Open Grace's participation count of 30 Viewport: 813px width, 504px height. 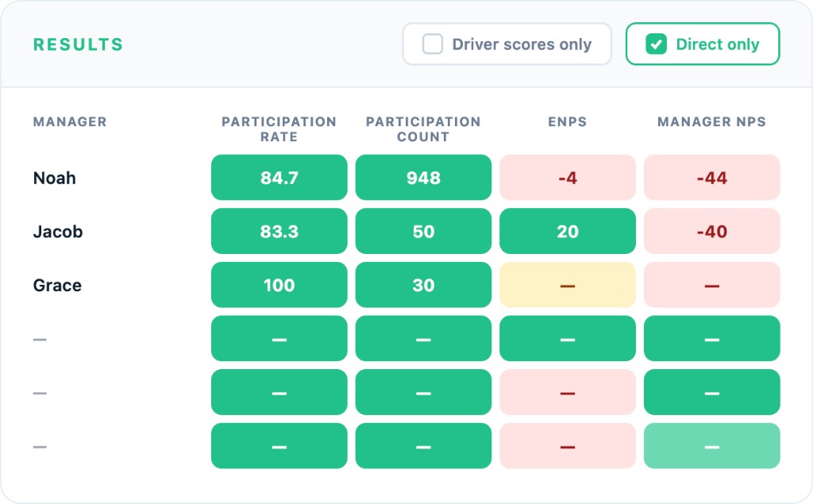click(x=423, y=285)
